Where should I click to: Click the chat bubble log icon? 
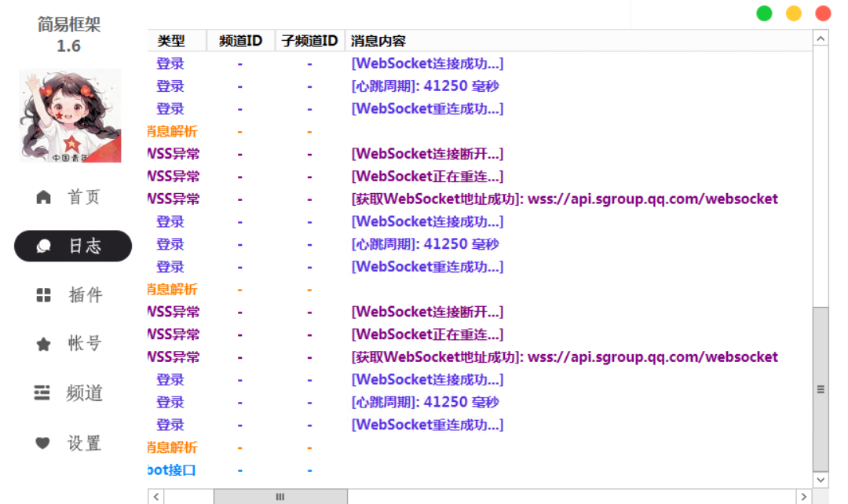point(44,247)
